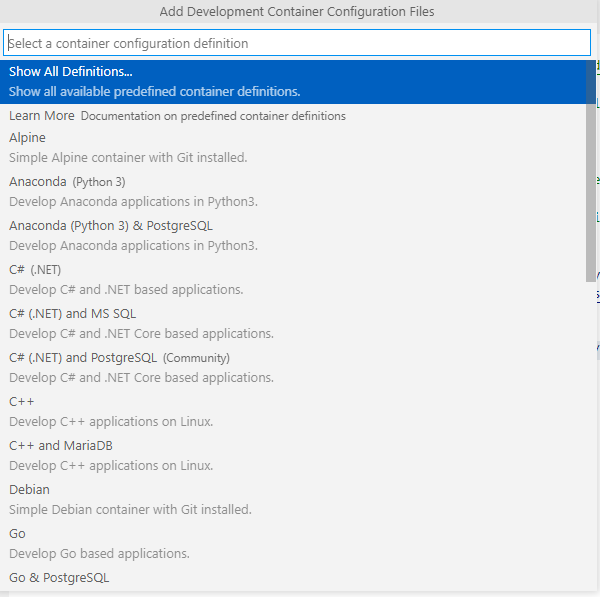Screen dimensions: 600x597
Task: Open Learn More documentation entry
Action: pyautogui.click(x=42, y=116)
